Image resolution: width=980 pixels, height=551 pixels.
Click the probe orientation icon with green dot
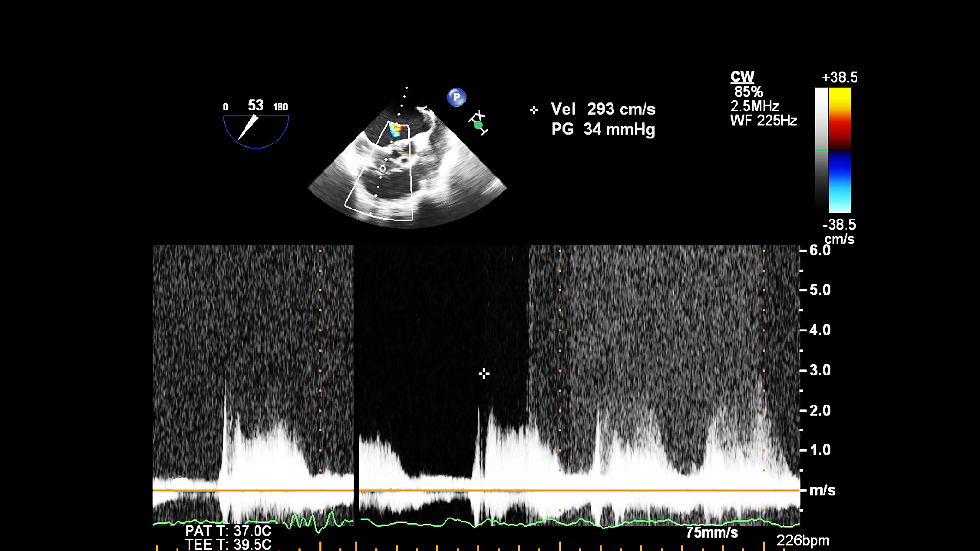[478, 123]
